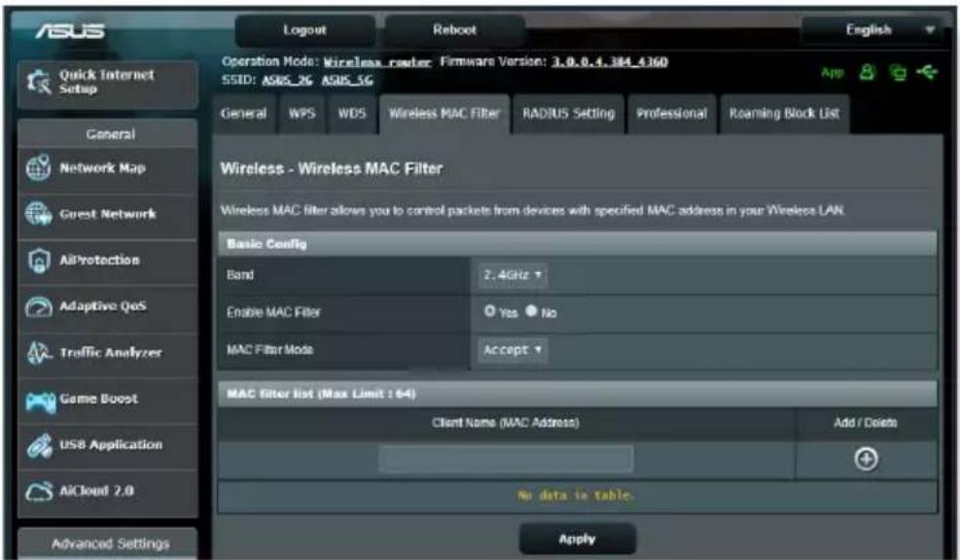This screenshot has height=560, width=960.
Task: Click the Wireless router operation mode link
Action: click(377, 62)
